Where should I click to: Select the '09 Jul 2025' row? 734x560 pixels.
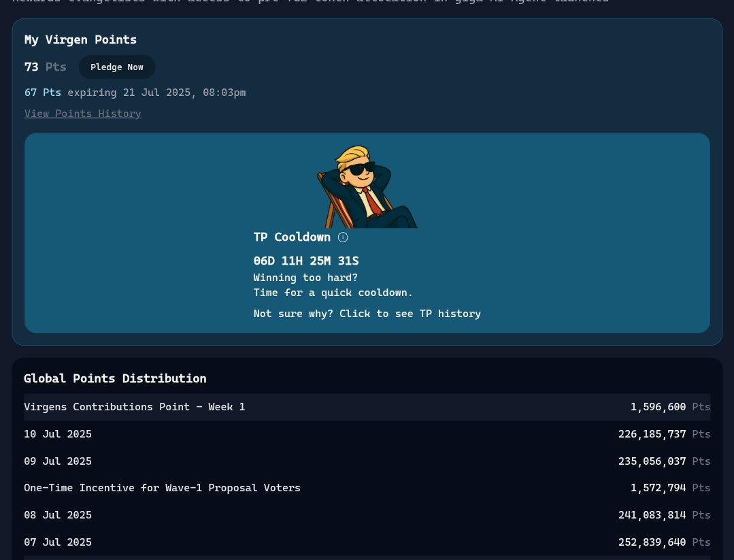pyautogui.click(x=367, y=461)
